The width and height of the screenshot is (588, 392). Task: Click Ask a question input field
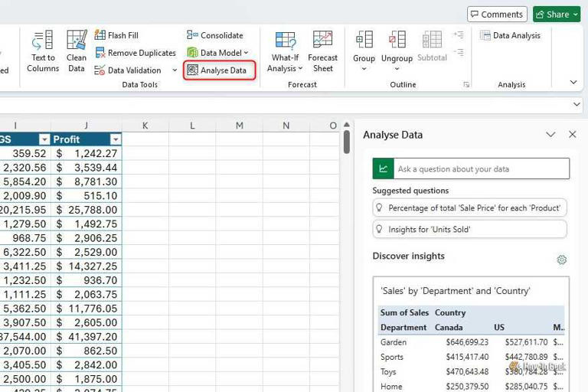tap(482, 168)
